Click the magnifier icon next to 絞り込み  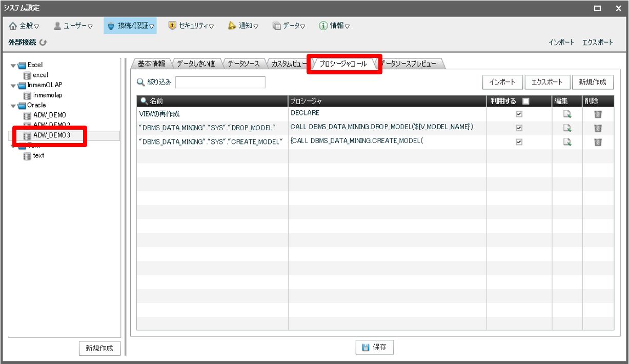point(140,82)
